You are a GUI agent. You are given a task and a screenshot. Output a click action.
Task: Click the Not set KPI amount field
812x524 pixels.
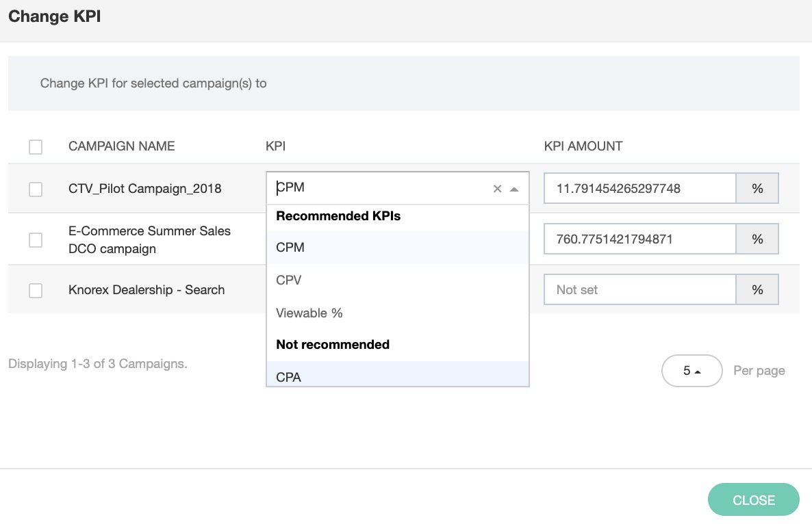639,290
